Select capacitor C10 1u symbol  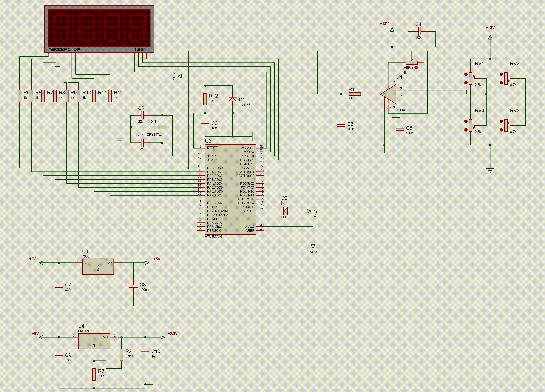(145, 353)
